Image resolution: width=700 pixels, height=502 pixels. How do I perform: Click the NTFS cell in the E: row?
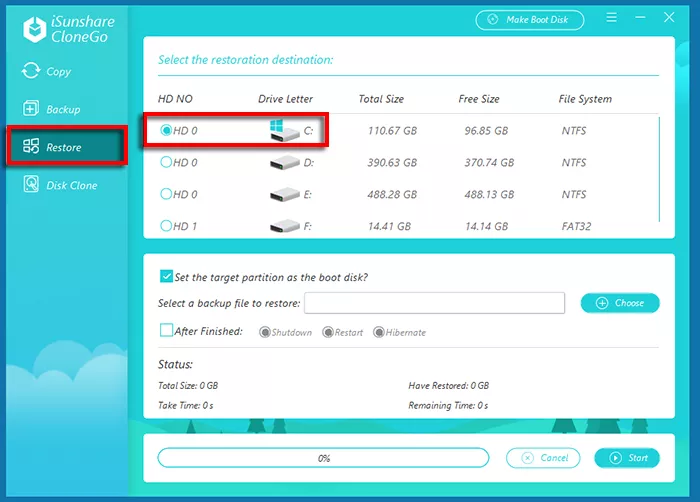tap(574, 194)
